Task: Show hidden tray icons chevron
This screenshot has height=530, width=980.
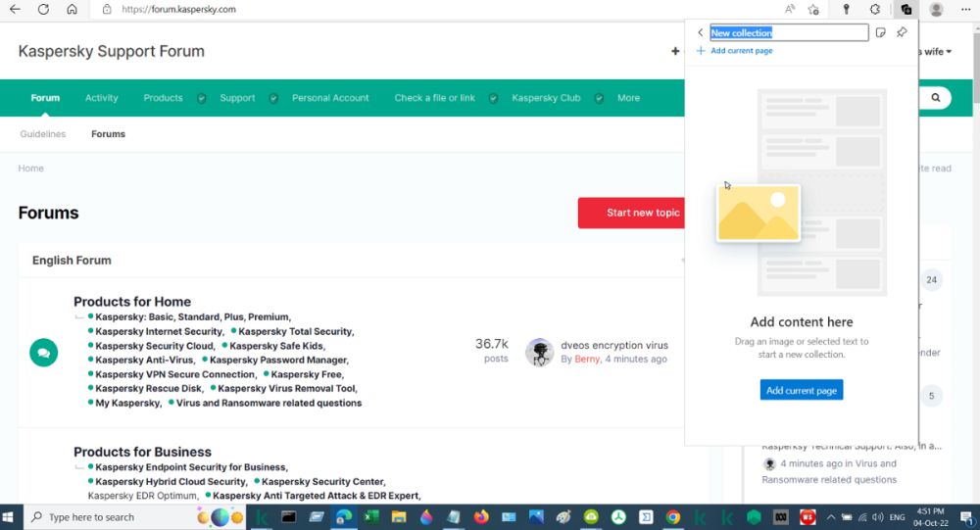Action: click(x=831, y=517)
